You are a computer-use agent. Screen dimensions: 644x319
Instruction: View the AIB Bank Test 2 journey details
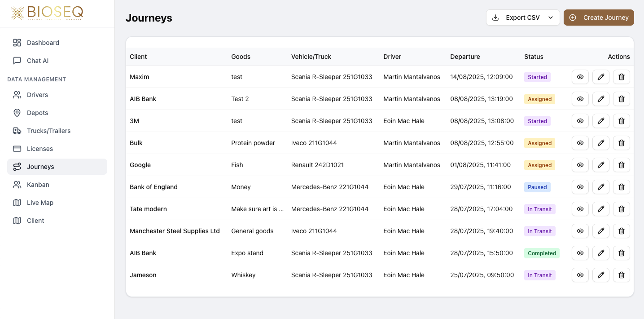tap(580, 99)
